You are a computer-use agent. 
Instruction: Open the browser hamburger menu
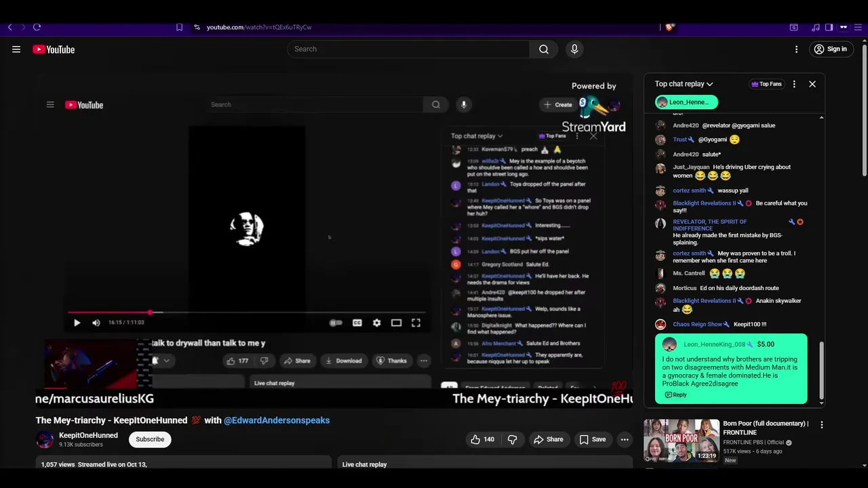856,27
